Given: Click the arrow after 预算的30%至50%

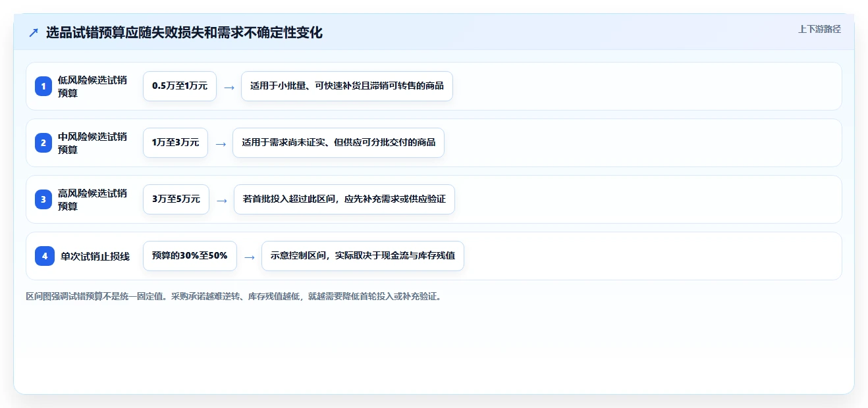Looking at the screenshot, I should coord(249,257).
